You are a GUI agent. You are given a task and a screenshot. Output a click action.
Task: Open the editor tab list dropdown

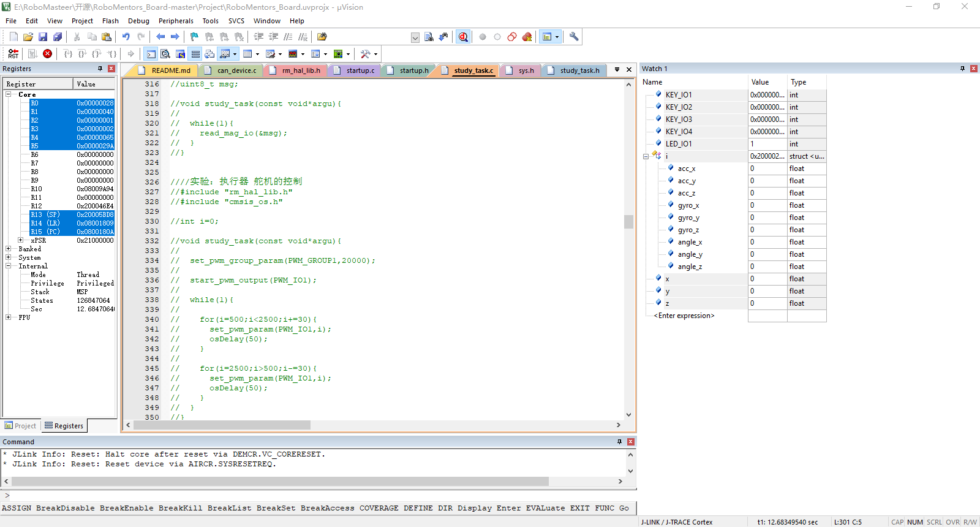pyautogui.click(x=617, y=69)
